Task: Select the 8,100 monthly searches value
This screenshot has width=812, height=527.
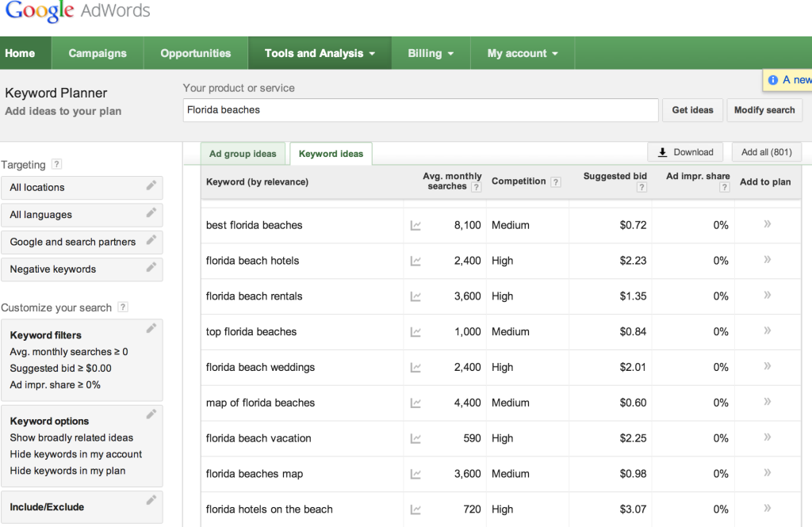Action: 468,225
